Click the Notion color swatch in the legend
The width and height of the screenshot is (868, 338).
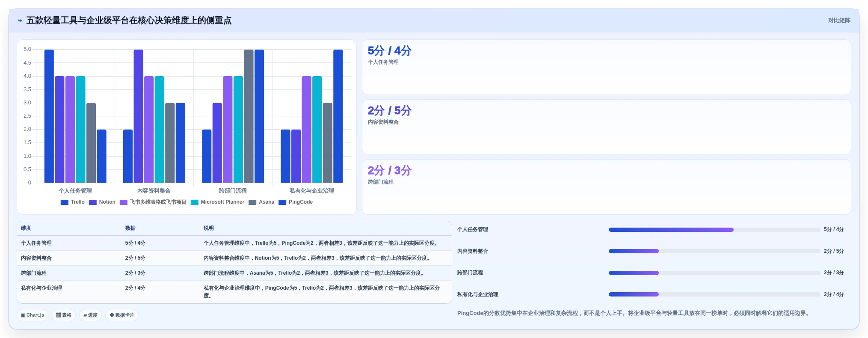[93, 202]
